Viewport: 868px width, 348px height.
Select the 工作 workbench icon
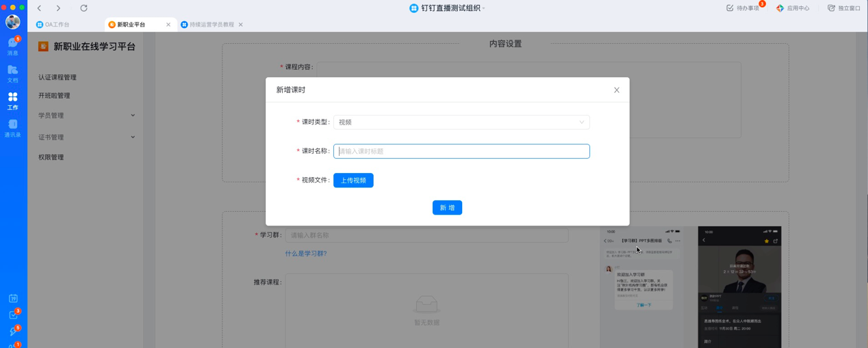point(12,101)
